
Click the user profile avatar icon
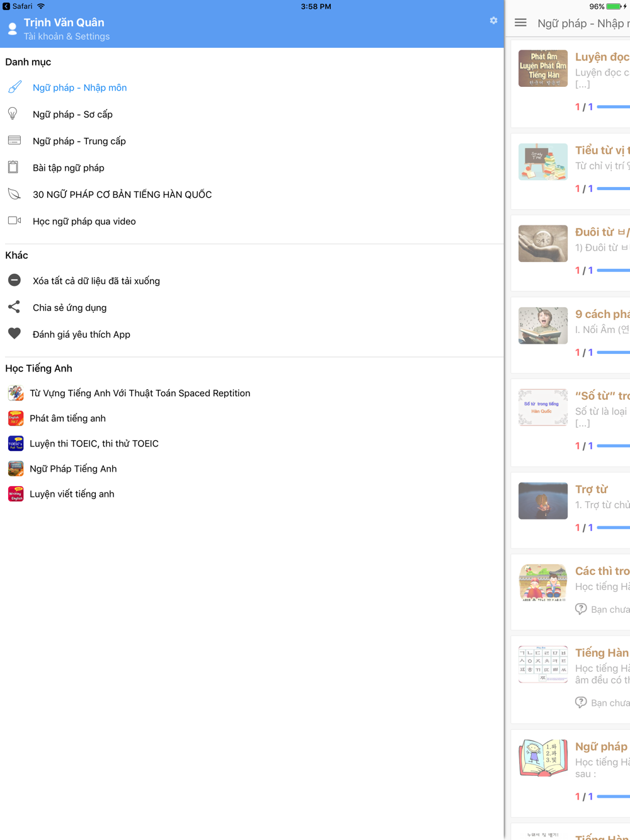click(13, 29)
